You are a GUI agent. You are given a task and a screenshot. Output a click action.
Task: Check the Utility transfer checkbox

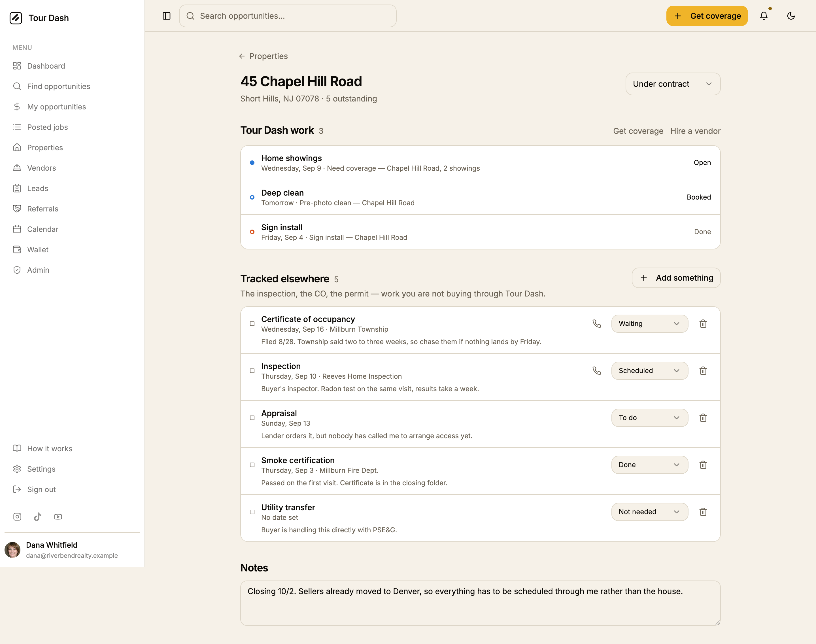coord(252,512)
